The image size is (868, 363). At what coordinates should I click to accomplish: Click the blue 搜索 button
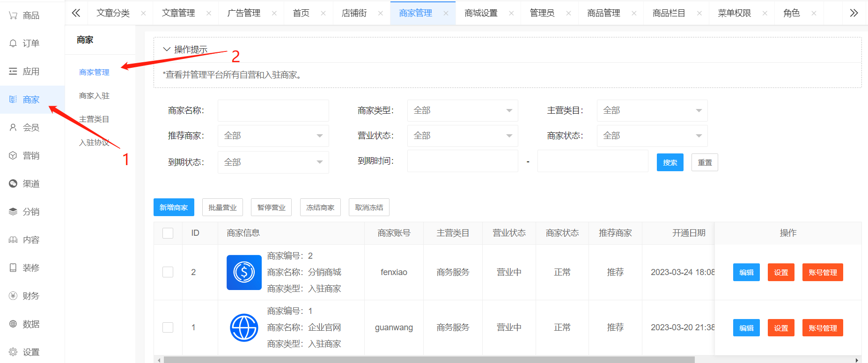click(x=670, y=162)
